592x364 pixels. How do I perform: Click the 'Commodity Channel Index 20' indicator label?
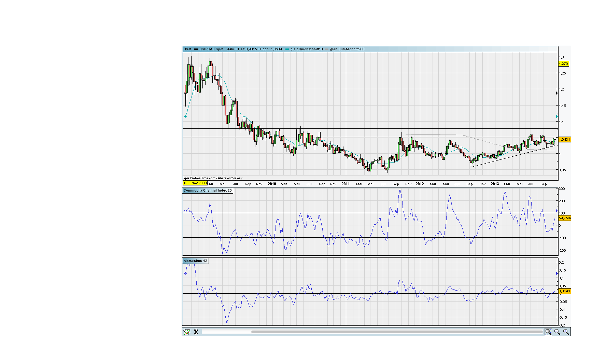(x=208, y=191)
